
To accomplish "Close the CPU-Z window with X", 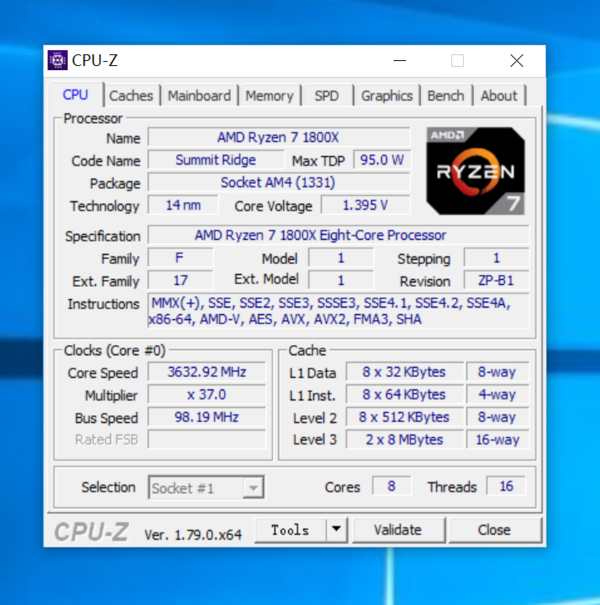I will 516,61.
